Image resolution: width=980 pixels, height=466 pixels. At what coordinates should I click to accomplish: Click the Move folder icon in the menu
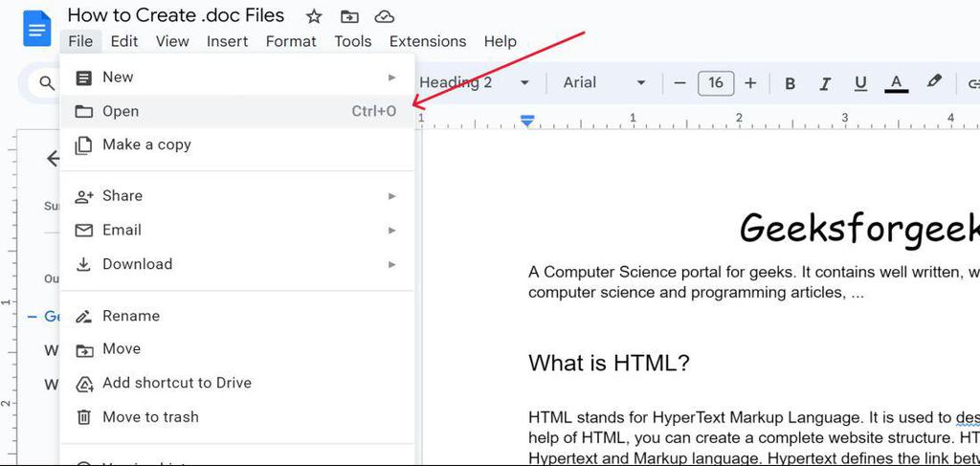tap(84, 350)
